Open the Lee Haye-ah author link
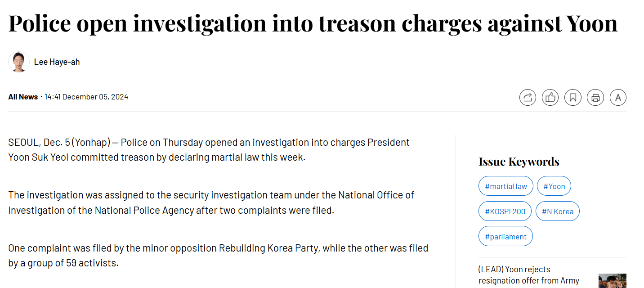644x288 pixels. (57, 62)
